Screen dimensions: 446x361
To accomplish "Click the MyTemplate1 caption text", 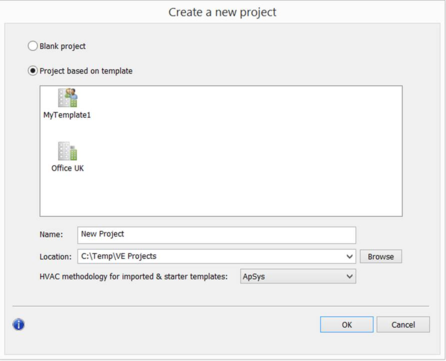I will [67, 115].
